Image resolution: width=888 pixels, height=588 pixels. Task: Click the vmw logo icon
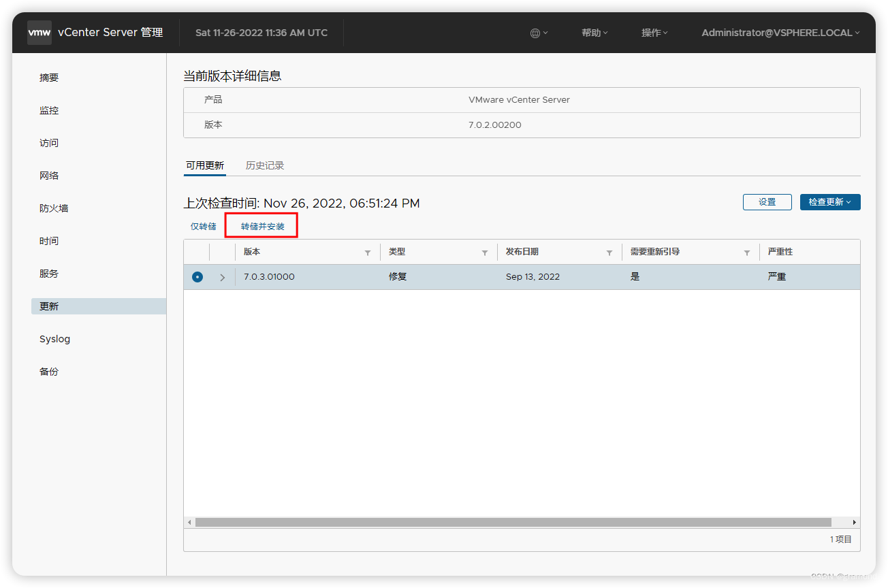(39, 33)
